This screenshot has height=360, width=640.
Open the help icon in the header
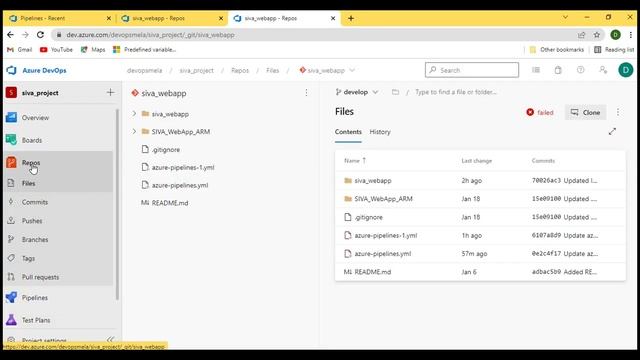tap(580, 70)
